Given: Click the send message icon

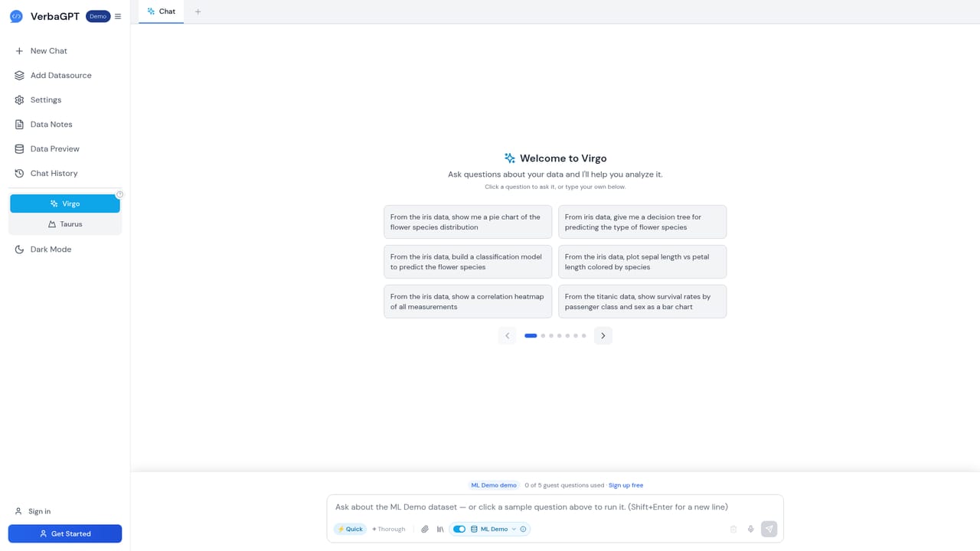Looking at the screenshot, I should pyautogui.click(x=769, y=529).
